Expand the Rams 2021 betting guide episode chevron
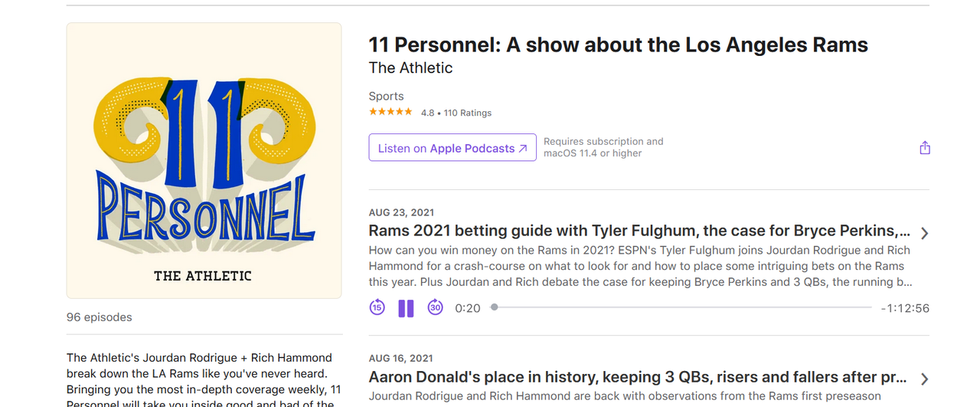This screenshot has width=980, height=407. [924, 233]
